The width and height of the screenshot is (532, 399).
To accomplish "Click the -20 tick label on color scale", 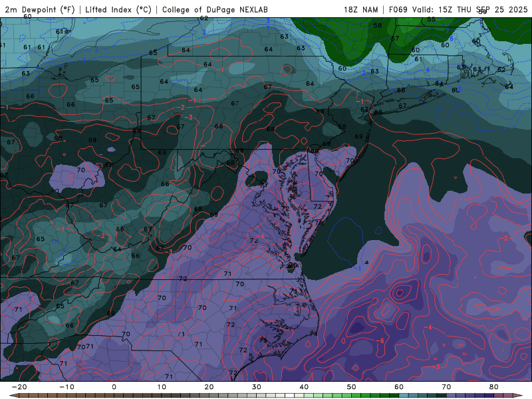I will tap(19, 387).
